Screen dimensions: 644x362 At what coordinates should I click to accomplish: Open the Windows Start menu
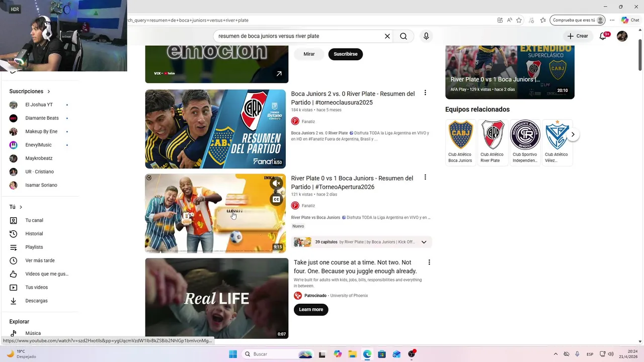(x=233, y=354)
